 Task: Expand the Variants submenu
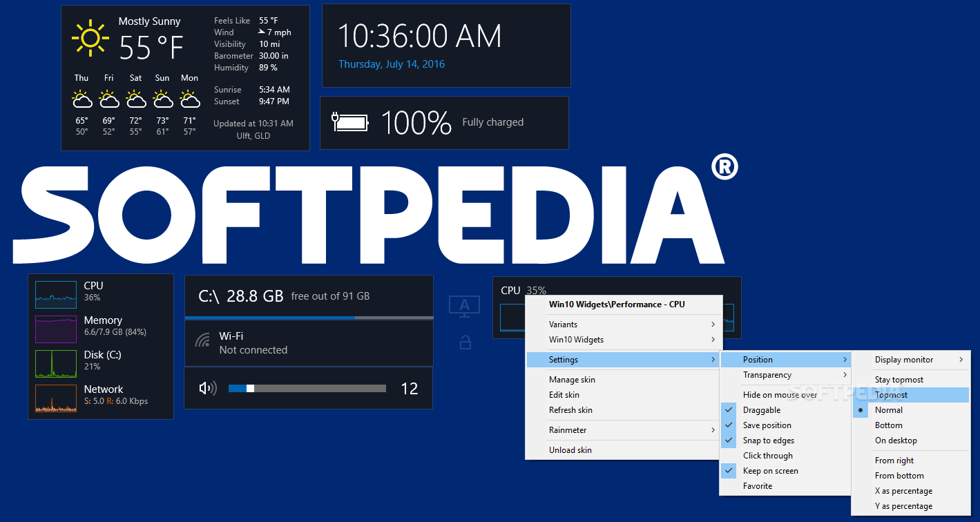[x=624, y=325]
